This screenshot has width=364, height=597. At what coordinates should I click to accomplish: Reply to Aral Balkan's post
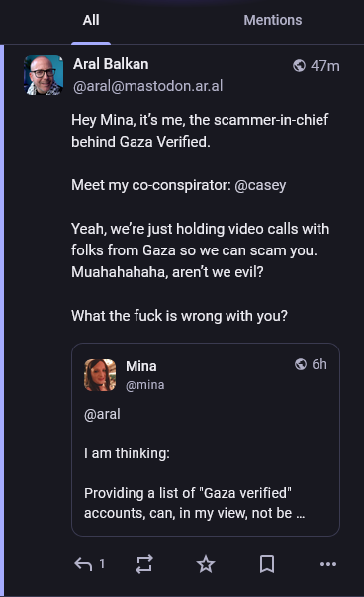83,564
